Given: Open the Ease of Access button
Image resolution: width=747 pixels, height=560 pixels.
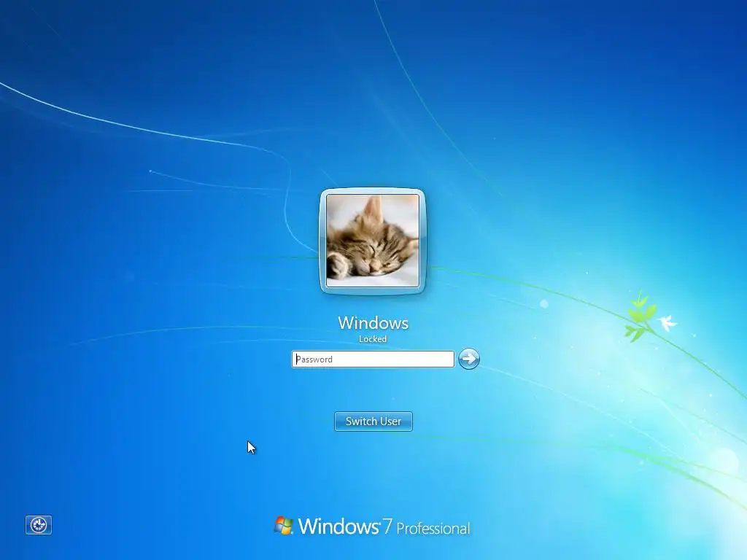Looking at the screenshot, I should pyautogui.click(x=39, y=525).
